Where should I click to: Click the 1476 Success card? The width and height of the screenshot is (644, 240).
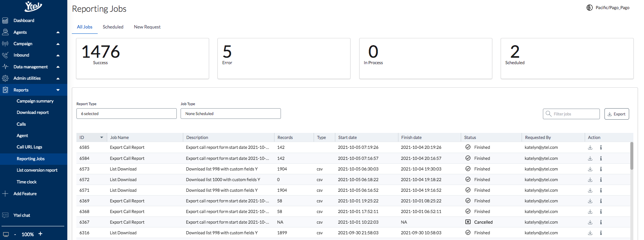[143, 58]
